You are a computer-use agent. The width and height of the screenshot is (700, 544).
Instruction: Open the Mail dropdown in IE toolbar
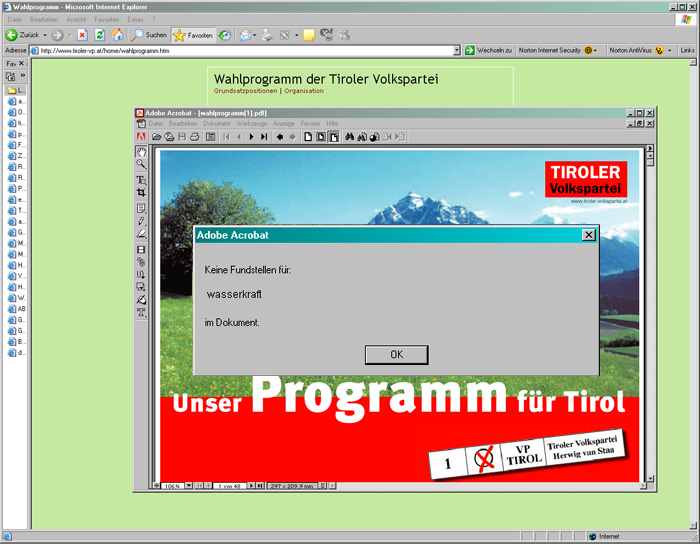[x=254, y=35]
